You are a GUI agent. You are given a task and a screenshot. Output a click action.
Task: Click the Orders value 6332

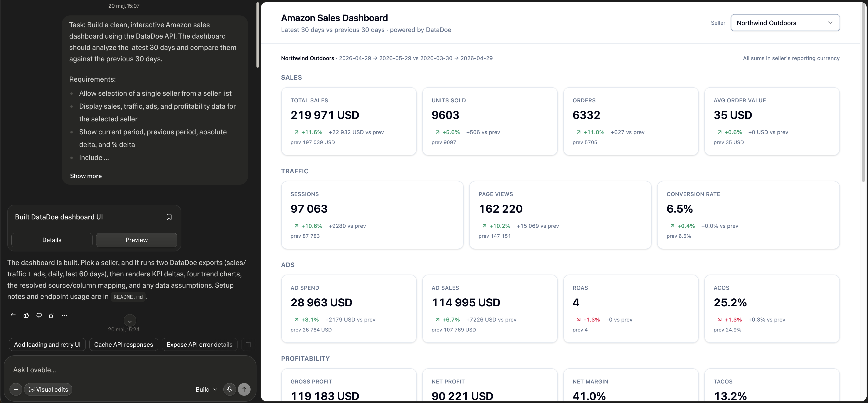(586, 115)
